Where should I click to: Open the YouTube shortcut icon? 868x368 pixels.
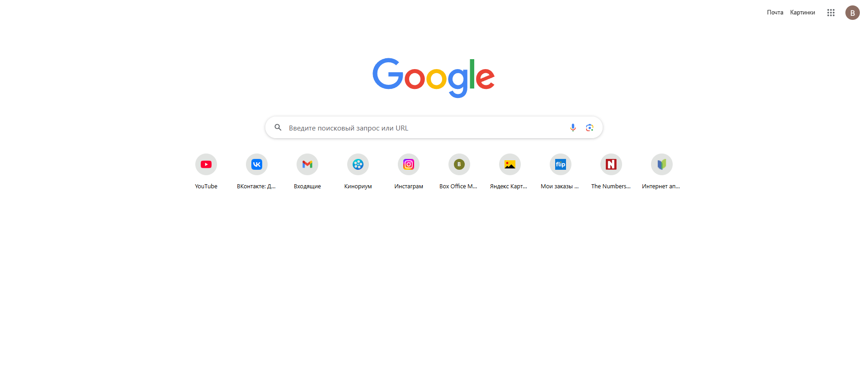(206, 164)
